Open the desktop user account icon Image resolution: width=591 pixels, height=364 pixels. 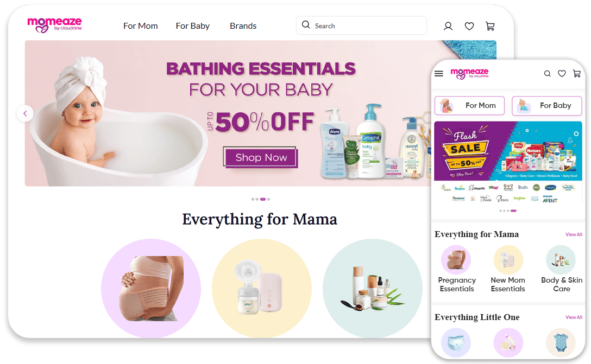[x=448, y=26]
